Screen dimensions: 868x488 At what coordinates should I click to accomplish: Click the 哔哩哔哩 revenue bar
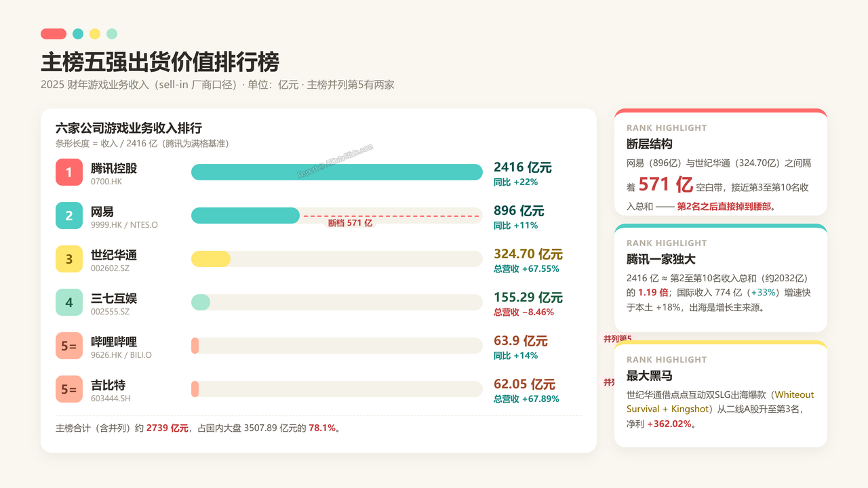195,346
